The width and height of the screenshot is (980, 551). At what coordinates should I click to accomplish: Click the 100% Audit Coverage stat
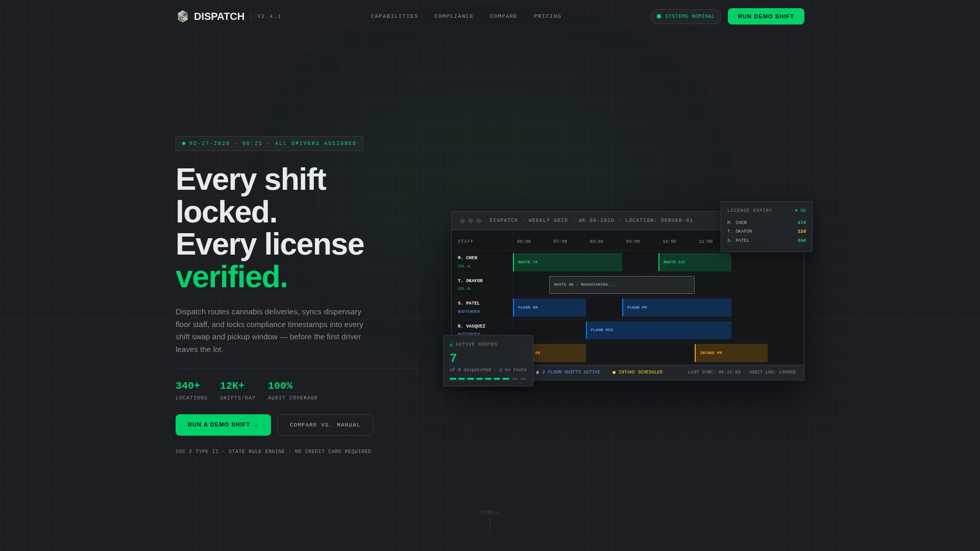tap(292, 391)
